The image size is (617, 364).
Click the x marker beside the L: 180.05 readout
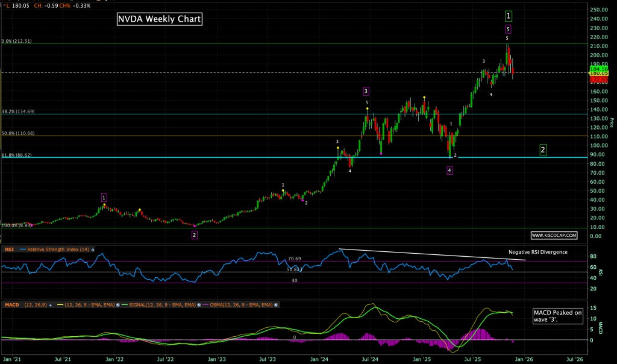coord(5,5)
